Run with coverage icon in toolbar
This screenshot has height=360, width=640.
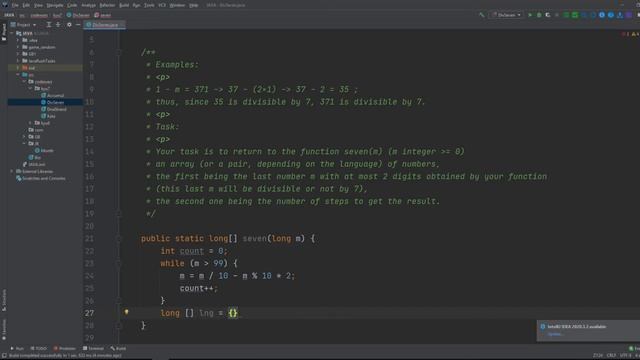click(548, 15)
